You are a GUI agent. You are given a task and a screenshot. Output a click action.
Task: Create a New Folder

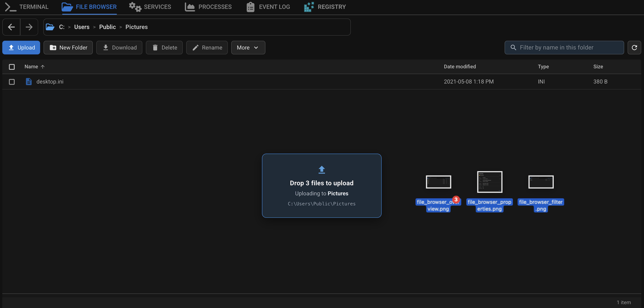68,48
